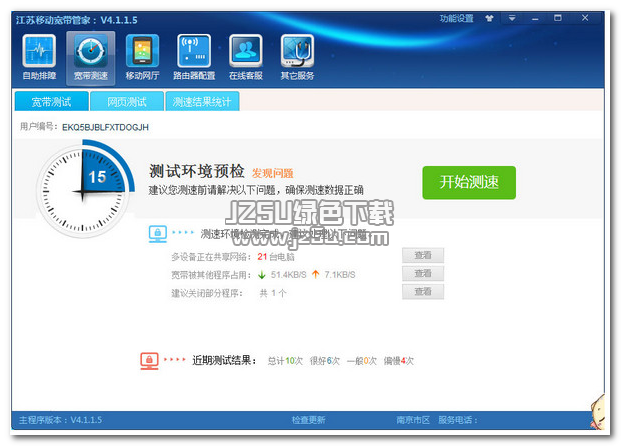
Task: Click 服务电话 in status bar
Action: (x=457, y=420)
